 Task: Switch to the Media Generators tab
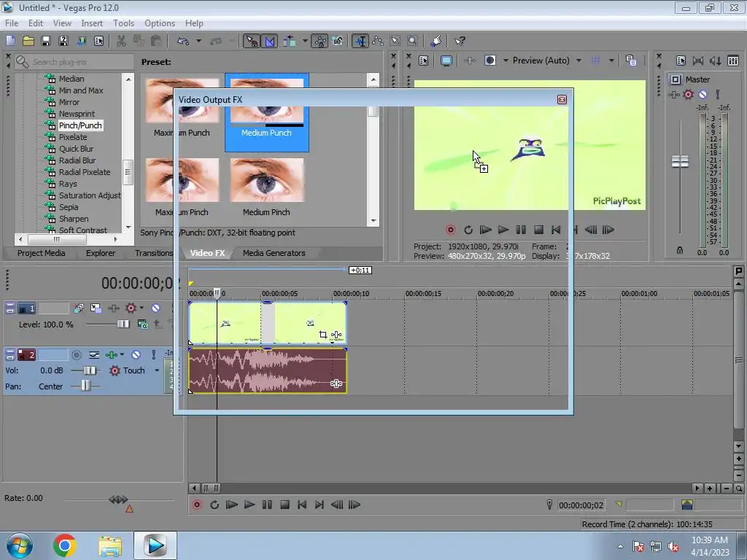tap(274, 253)
